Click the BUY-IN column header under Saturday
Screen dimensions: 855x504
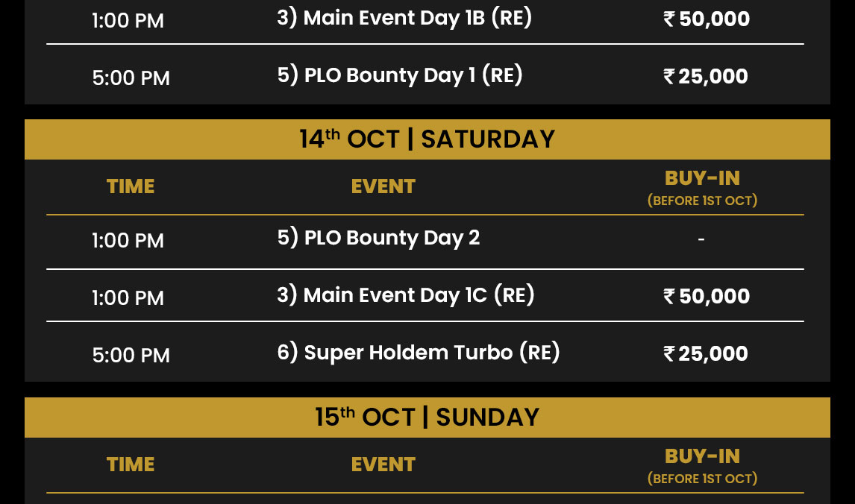[702, 187]
